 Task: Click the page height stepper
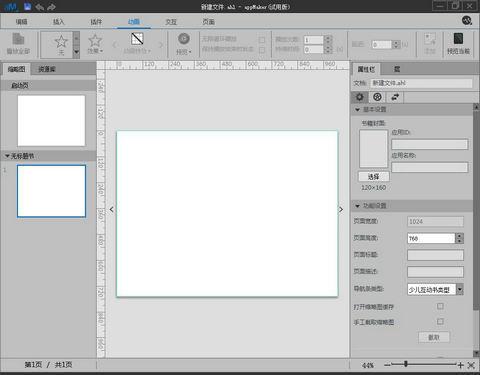[460, 238]
